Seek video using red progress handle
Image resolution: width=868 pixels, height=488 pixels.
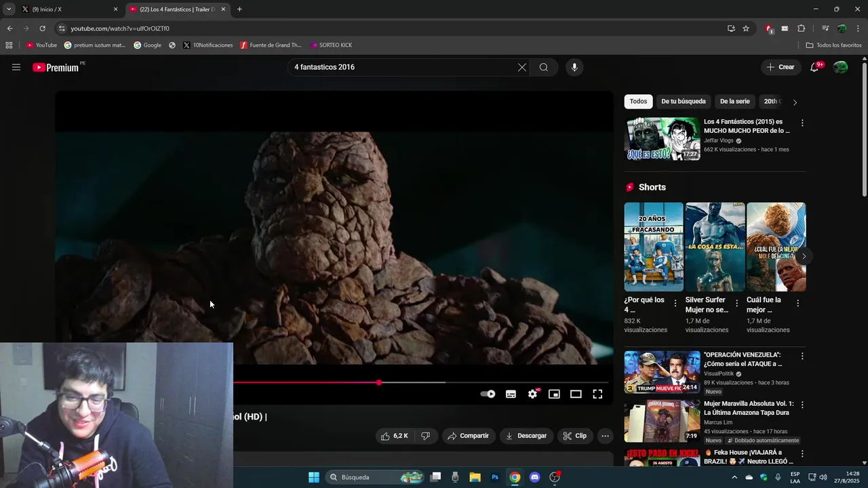pyautogui.click(x=379, y=383)
